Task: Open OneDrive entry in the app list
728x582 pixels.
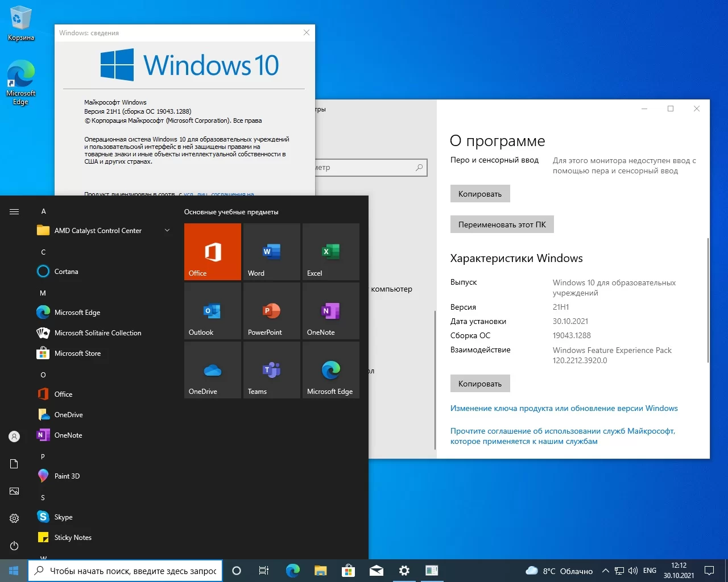Action: point(104,415)
